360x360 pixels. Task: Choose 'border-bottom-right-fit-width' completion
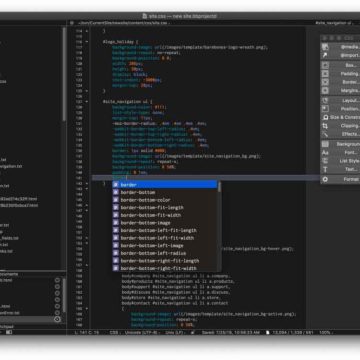click(x=165, y=268)
